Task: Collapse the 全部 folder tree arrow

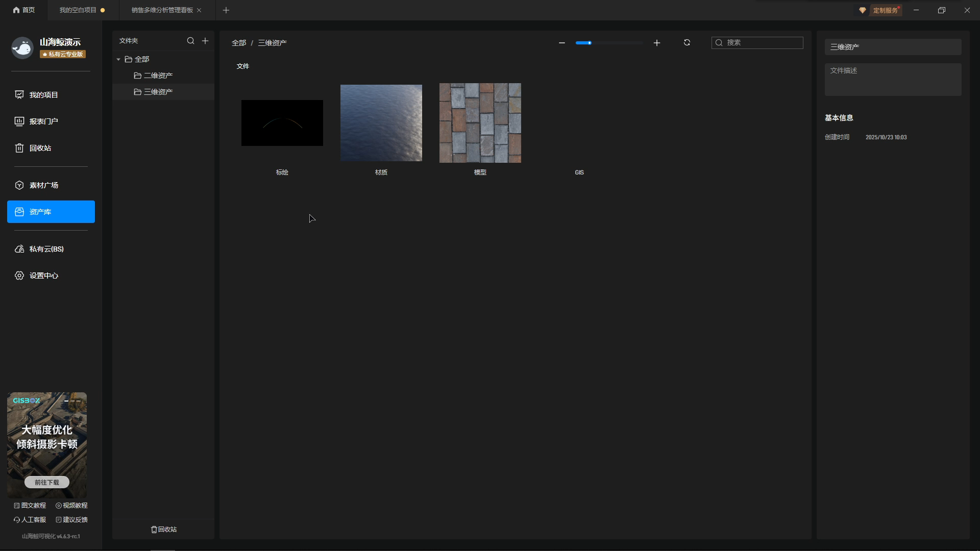Action: coord(118,60)
